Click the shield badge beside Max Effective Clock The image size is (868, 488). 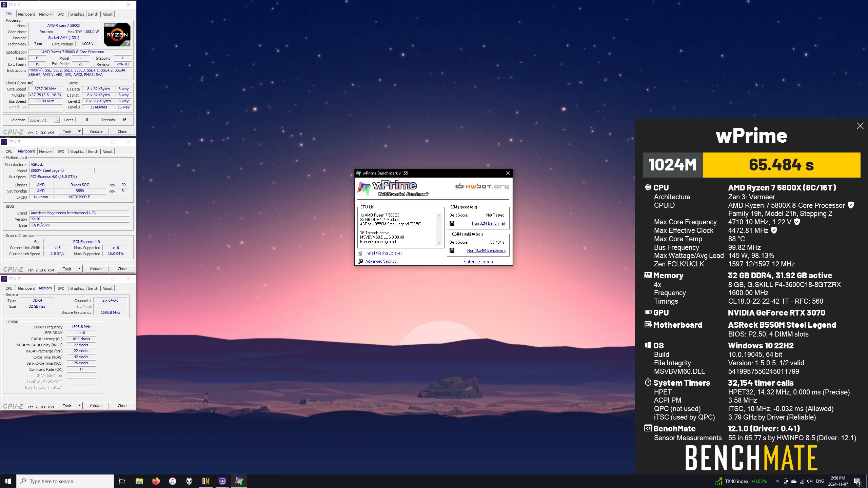(774, 230)
